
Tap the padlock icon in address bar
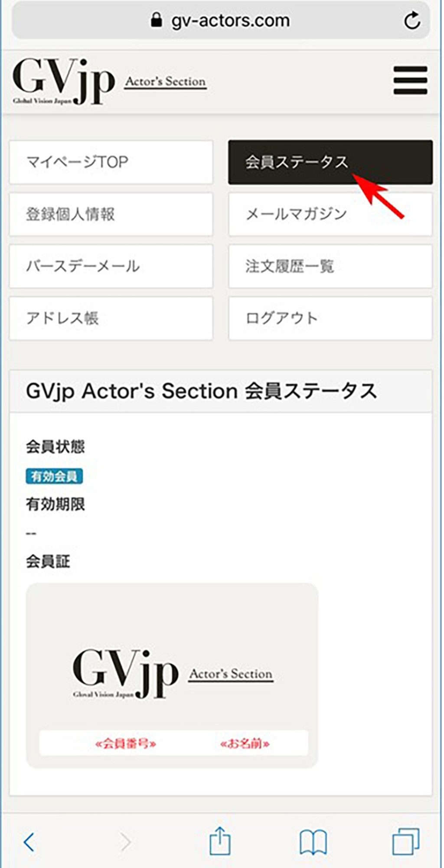click(156, 20)
